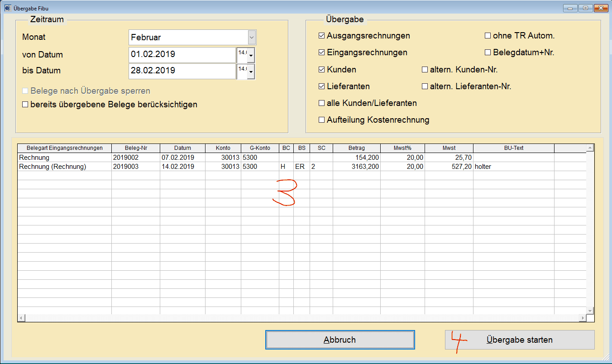Enable alle Kunden/Lieferanten option
This screenshot has height=364, width=612.
click(322, 103)
